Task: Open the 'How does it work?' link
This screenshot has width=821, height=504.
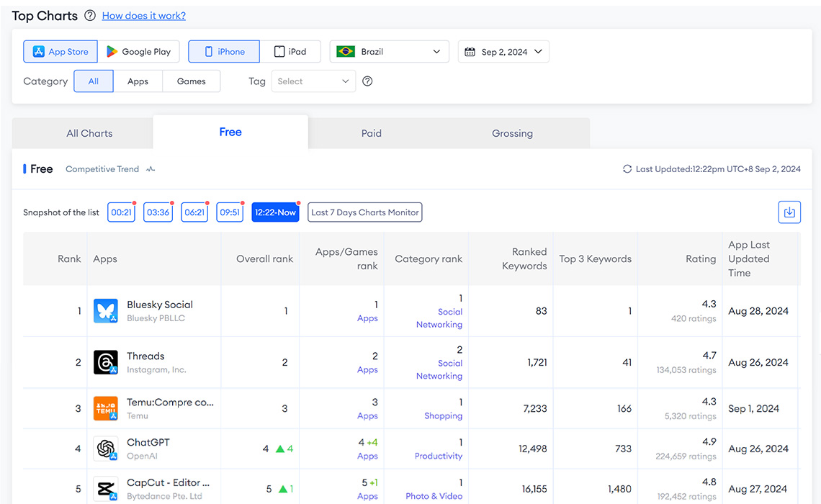Action: click(144, 16)
